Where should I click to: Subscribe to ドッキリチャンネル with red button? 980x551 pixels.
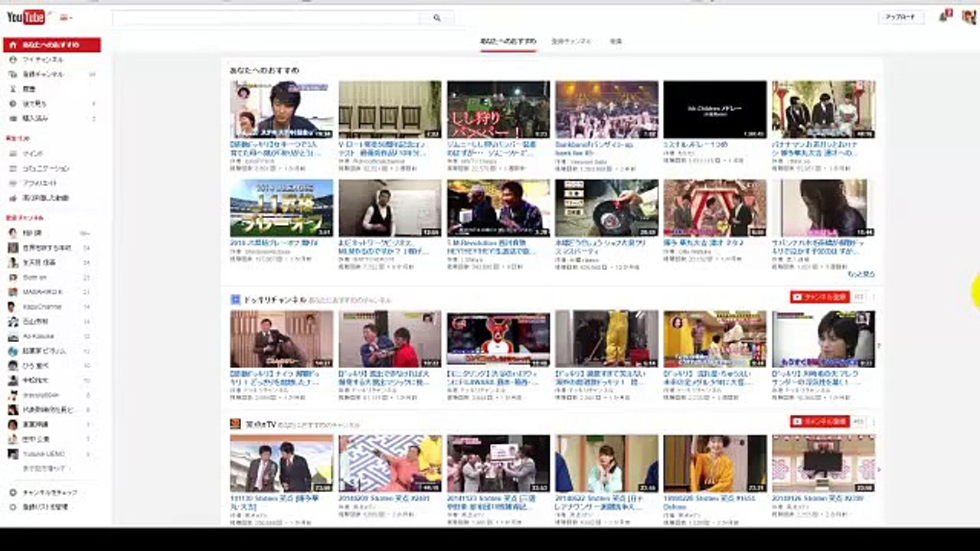click(820, 296)
